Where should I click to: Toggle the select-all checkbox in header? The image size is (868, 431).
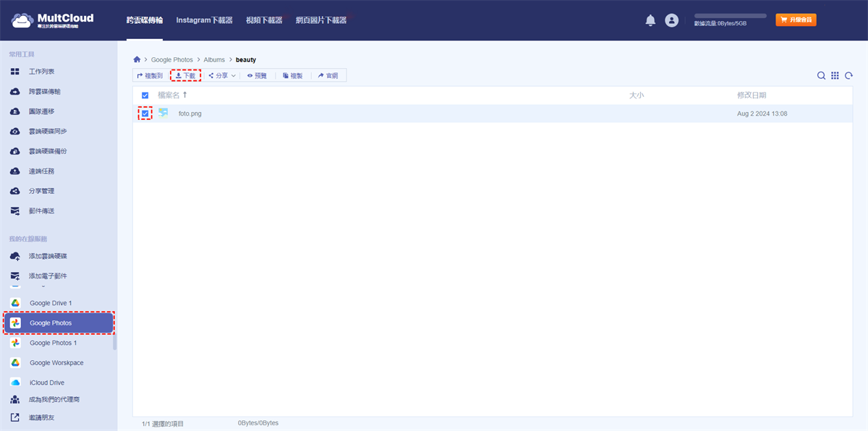[145, 95]
